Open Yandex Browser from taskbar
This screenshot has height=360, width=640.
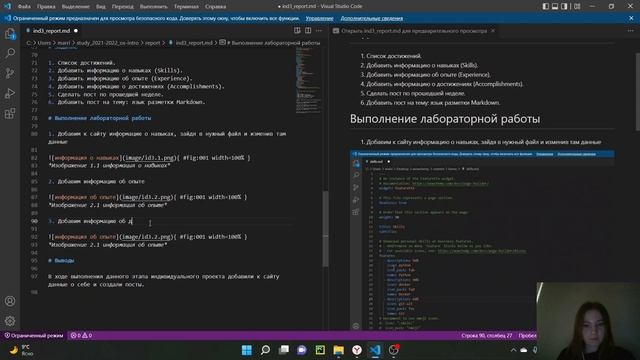pos(357,350)
